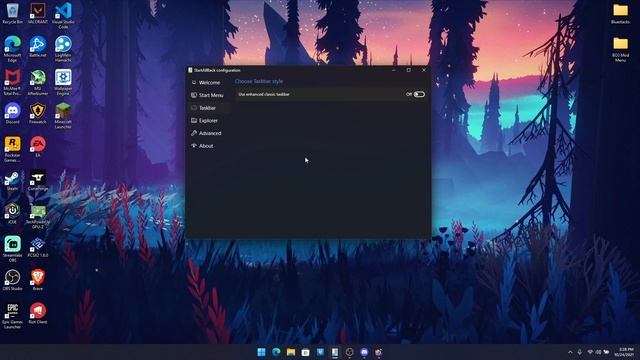
Task: Select the Streamlabs OBS desktop shortcut
Action: [12, 249]
